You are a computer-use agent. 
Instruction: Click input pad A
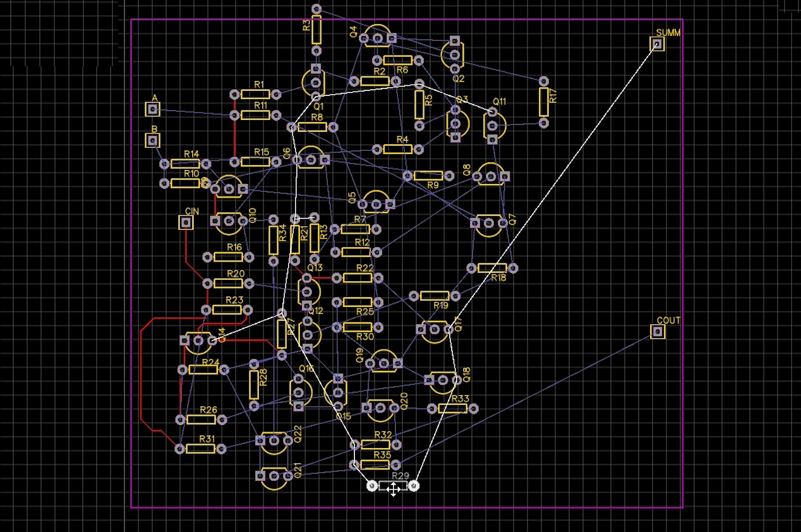[x=152, y=110]
